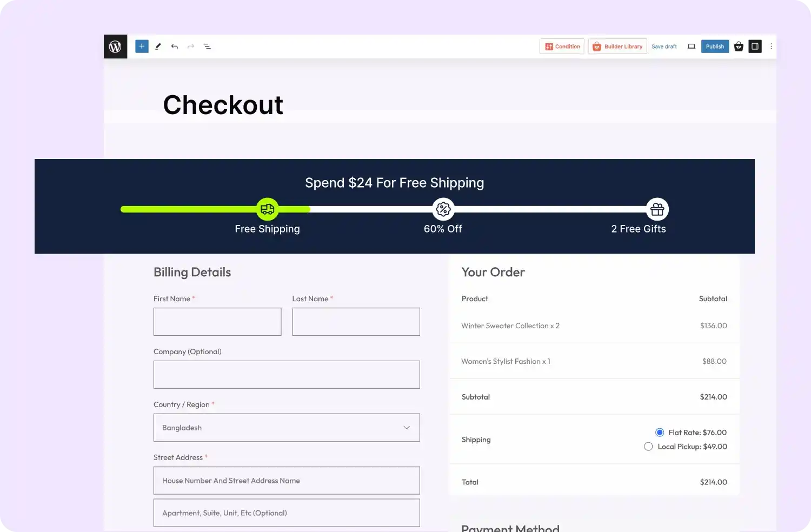
Task: Click the shopping bag icon near Publish
Action: 739,46
